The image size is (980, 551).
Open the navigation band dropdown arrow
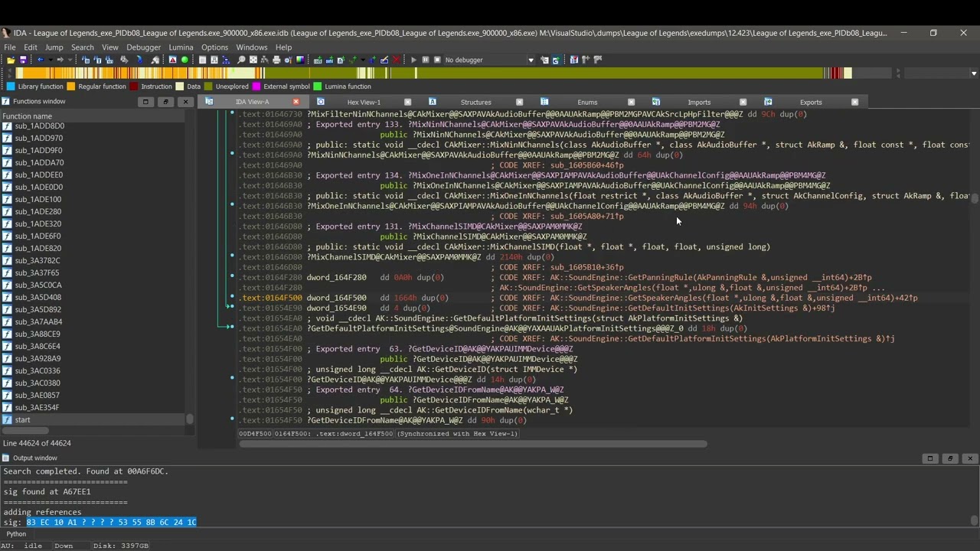[x=973, y=73]
